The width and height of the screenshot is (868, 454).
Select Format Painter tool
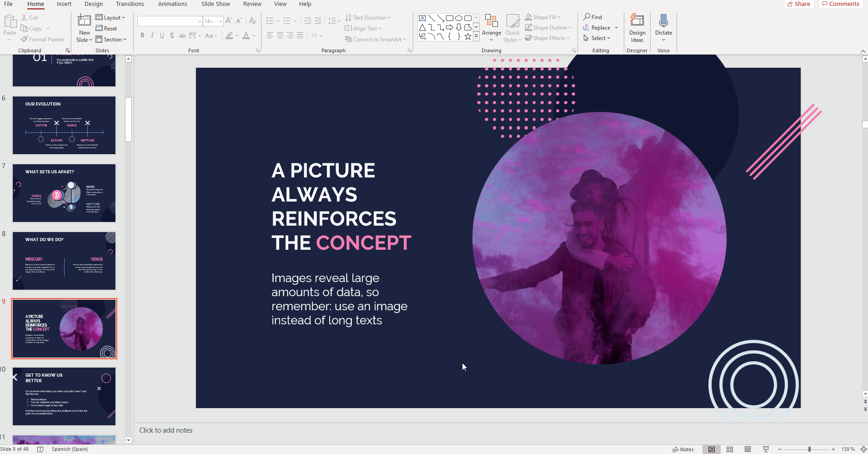[x=43, y=40]
